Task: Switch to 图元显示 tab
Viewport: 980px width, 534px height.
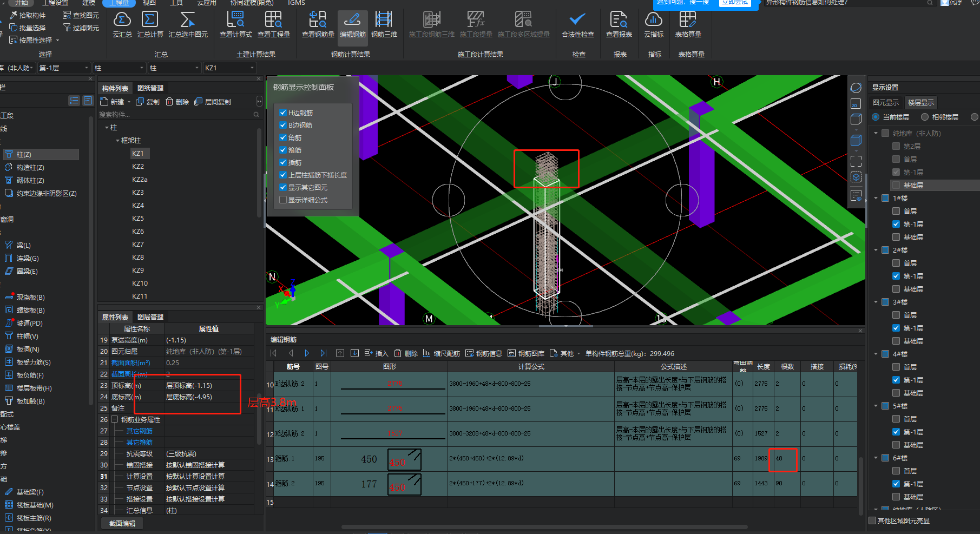Action: pos(886,103)
